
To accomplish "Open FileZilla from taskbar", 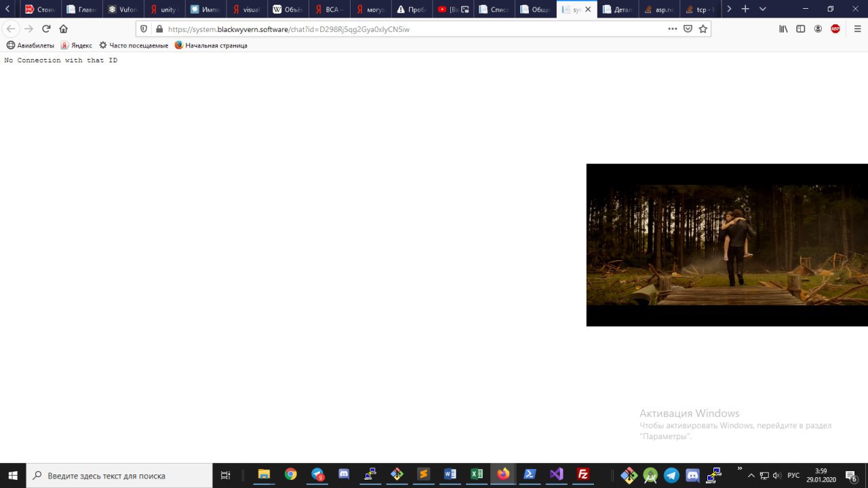I will click(x=583, y=474).
